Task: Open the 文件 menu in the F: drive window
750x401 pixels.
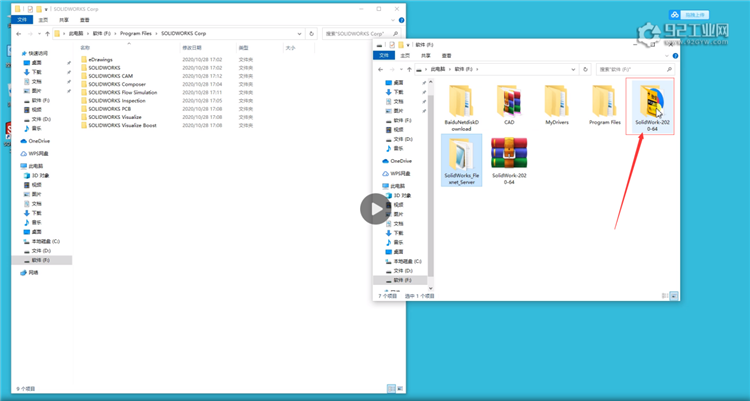Action: click(x=384, y=56)
